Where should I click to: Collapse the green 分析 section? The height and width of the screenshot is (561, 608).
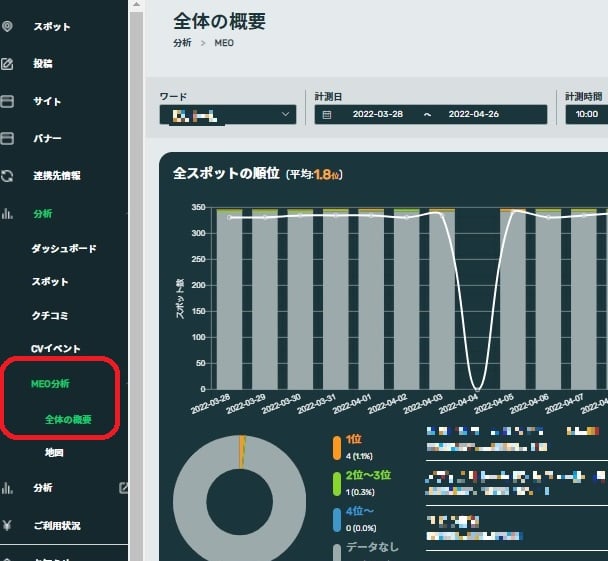click(43, 213)
